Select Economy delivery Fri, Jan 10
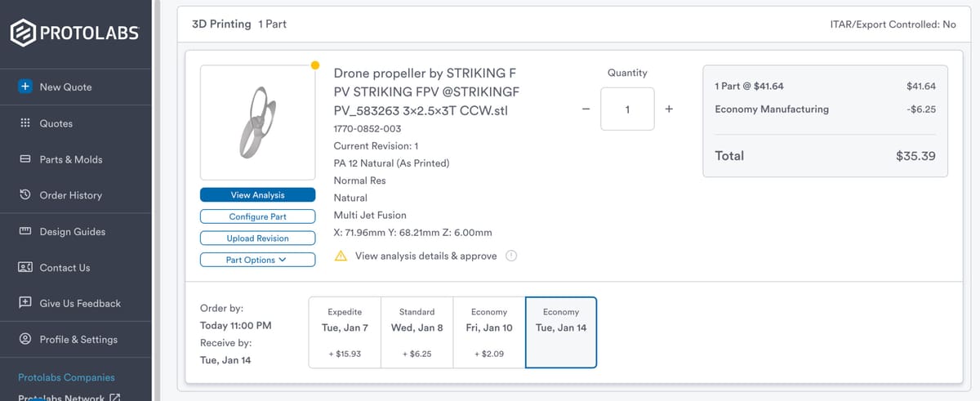Screen dimensions: 980x401 (x=488, y=332)
